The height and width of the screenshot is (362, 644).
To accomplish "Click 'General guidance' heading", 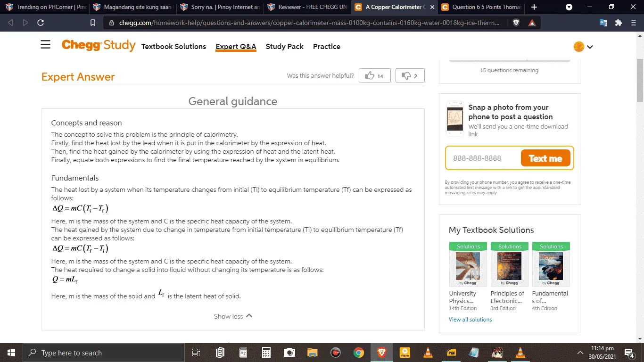I will pyautogui.click(x=233, y=101).
